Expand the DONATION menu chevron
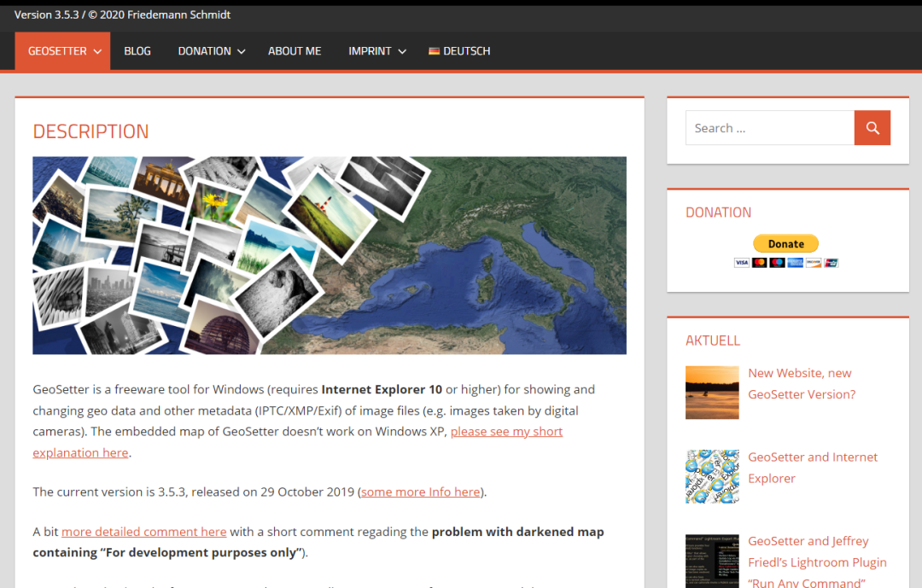The height and width of the screenshot is (588, 922). coord(241,52)
